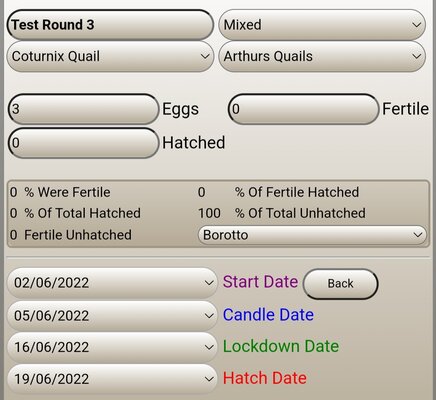Click the chevron arrow on Mixed dropdown
Image resolution: width=436 pixels, height=400 pixels.
[x=416, y=25]
